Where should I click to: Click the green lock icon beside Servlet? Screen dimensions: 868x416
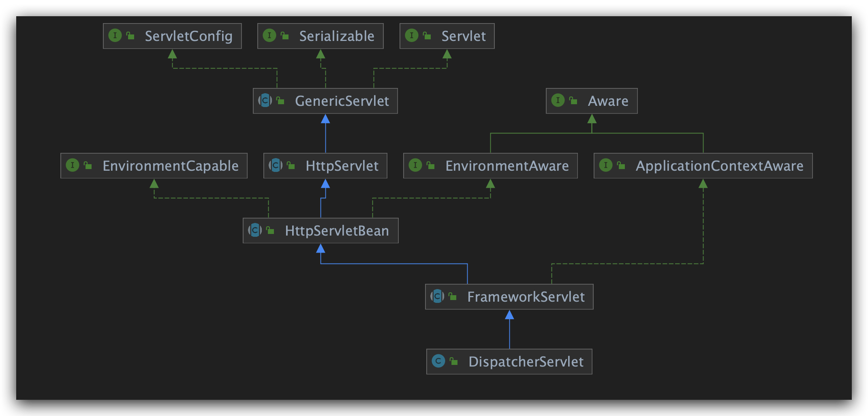[427, 36]
